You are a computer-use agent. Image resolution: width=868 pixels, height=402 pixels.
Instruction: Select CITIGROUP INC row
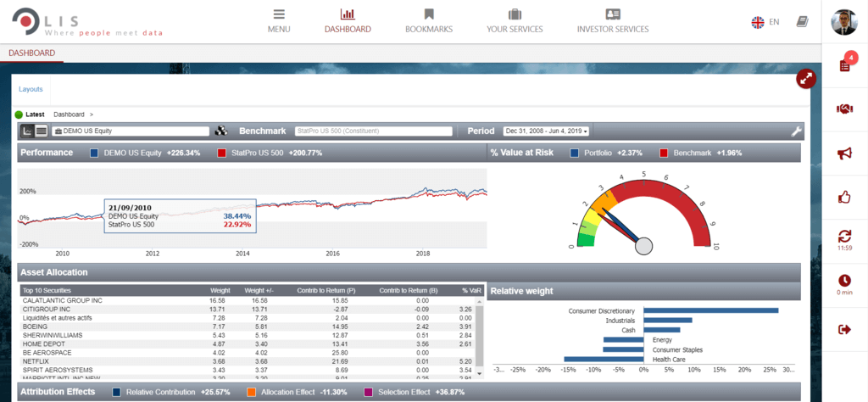[248, 309]
